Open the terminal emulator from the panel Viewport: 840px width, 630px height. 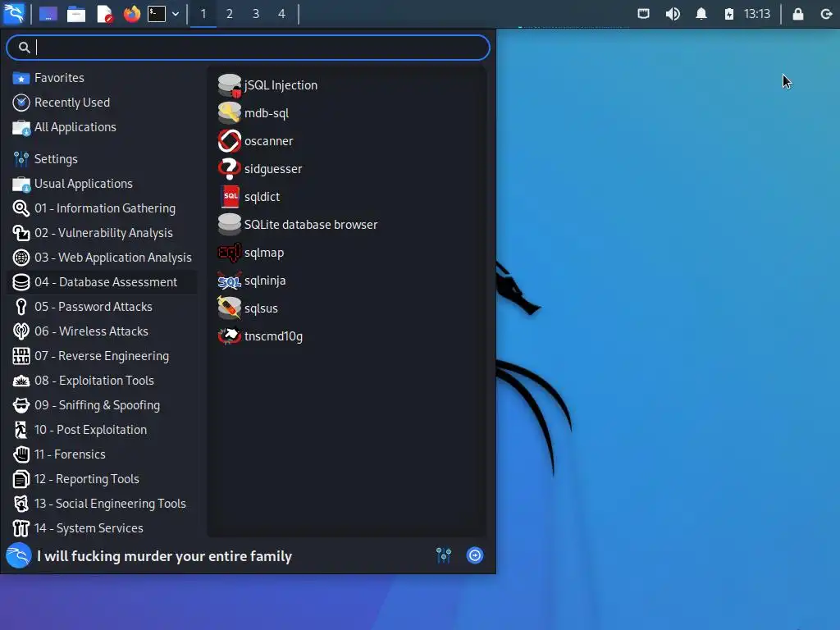point(157,14)
